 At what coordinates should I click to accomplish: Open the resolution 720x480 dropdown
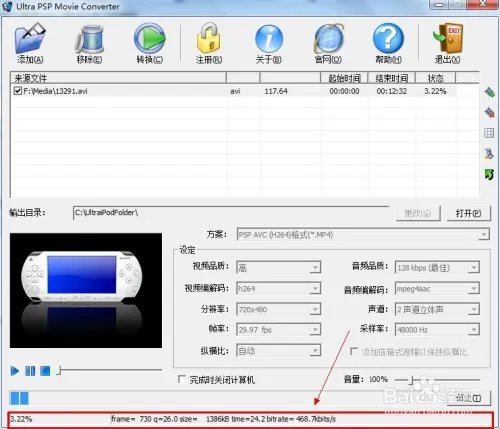coord(315,309)
